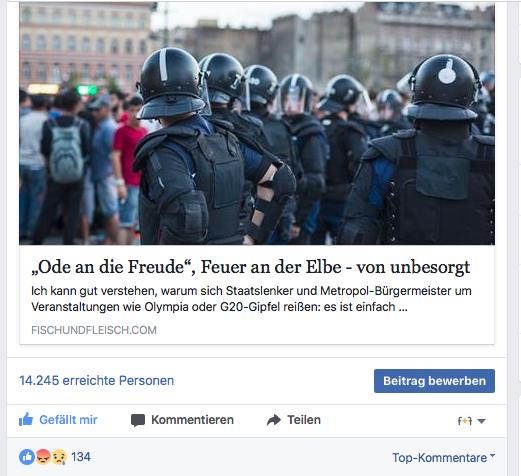Click the speech bubble comment icon
This screenshot has height=476, width=521.
138,420
